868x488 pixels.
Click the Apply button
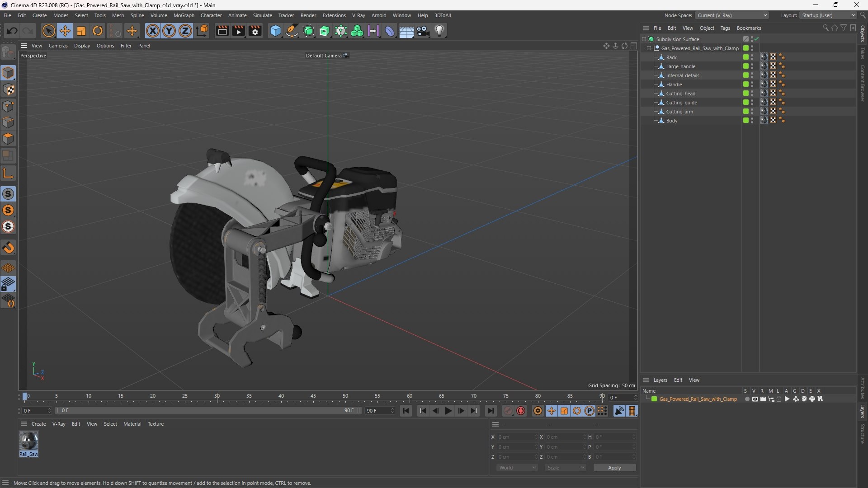click(x=614, y=468)
